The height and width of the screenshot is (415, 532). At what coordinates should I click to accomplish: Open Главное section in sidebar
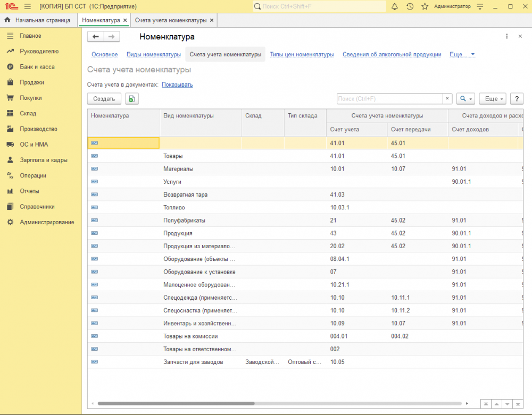click(x=30, y=36)
